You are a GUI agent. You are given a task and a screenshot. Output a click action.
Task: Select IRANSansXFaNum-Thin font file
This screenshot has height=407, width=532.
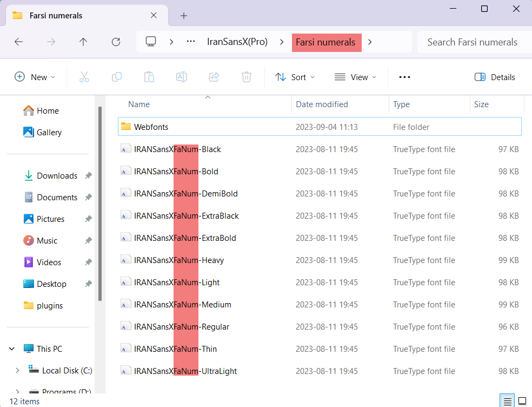[320, 349]
